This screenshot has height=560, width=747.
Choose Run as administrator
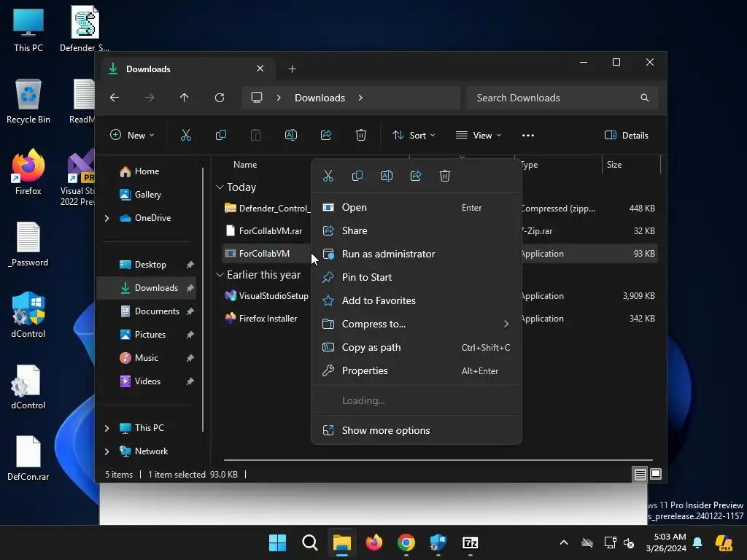(x=416, y=254)
